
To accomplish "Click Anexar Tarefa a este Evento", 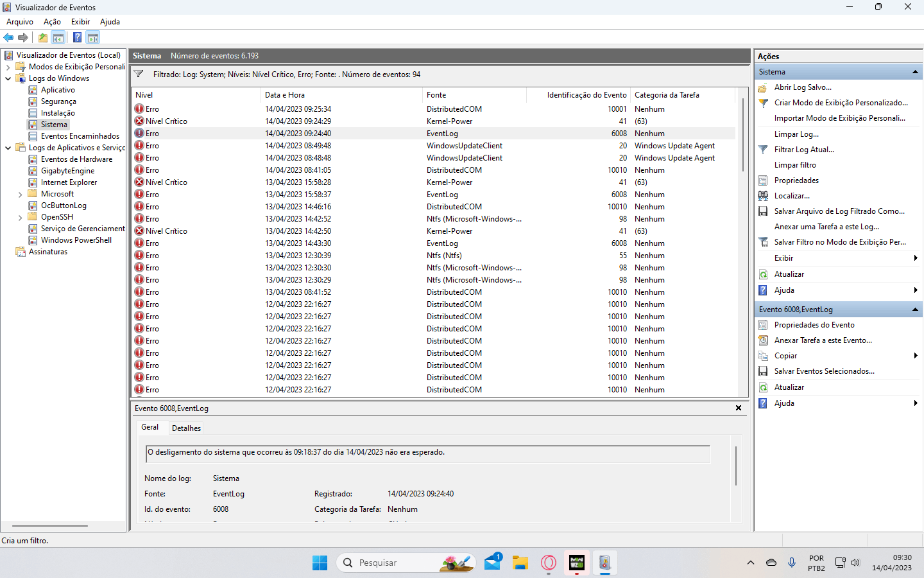I will point(823,340).
